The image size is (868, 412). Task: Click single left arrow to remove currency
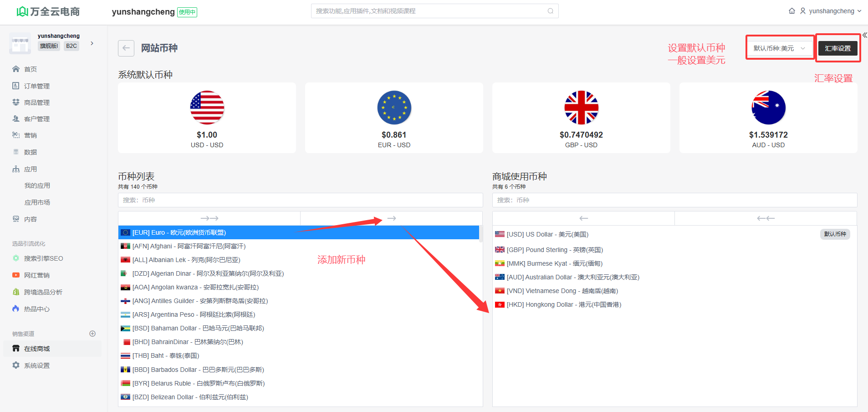(x=583, y=218)
